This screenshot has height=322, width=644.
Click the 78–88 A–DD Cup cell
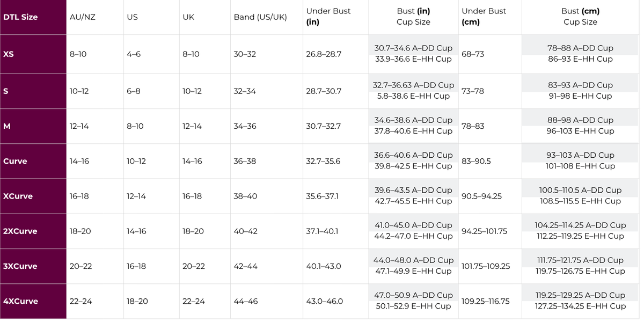pos(580,48)
